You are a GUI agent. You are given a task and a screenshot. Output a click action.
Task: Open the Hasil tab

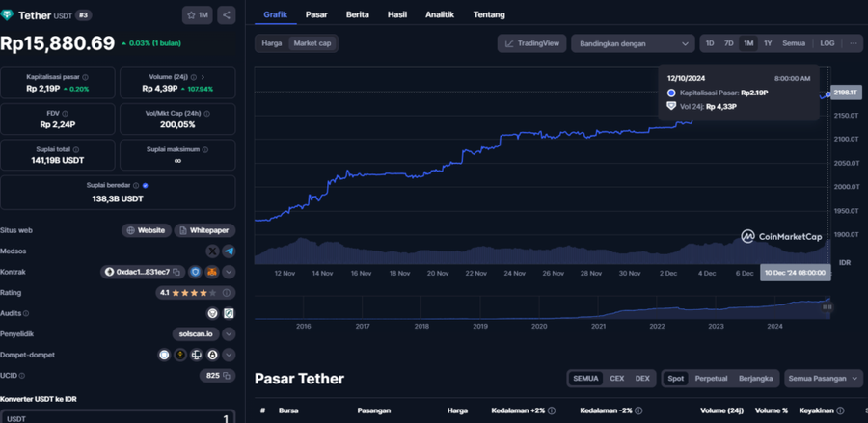tap(397, 14)
